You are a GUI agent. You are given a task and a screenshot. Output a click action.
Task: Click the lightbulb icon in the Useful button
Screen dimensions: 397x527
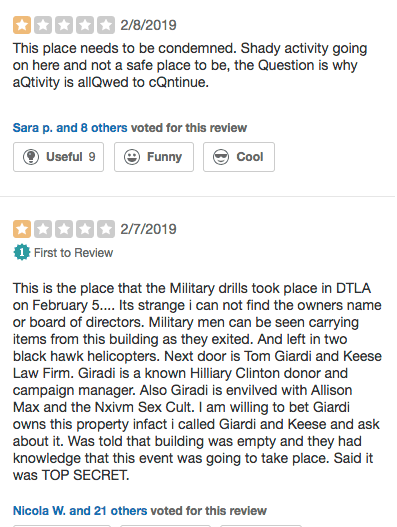click(31, 157)
